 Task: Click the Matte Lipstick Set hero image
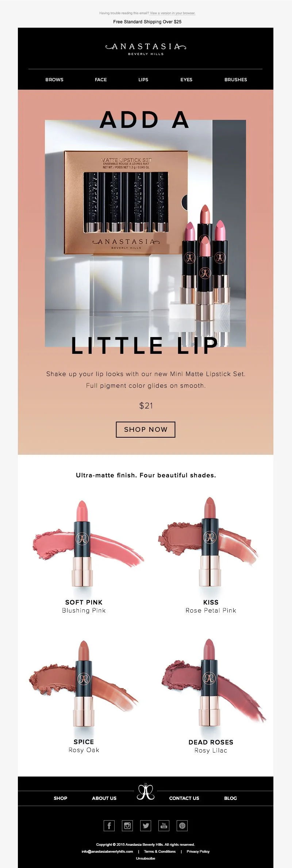[x=145, y=233]
